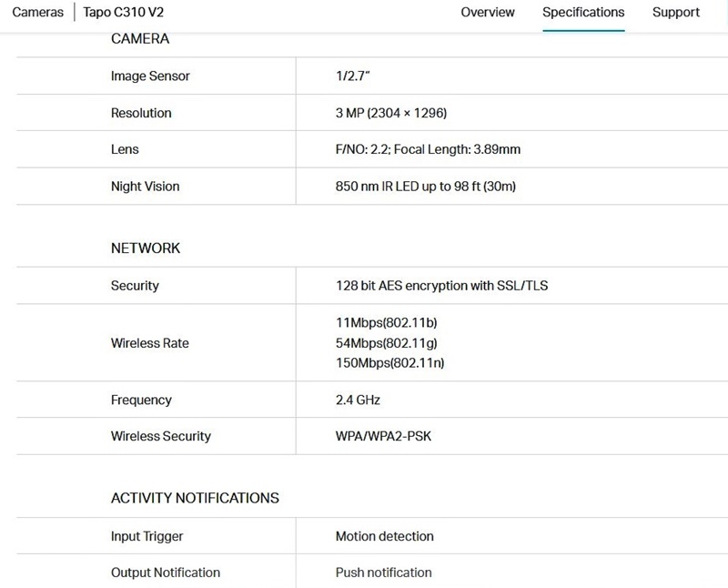Switch to the Specifications tab

pyautogui.click(x=583, y=13)
